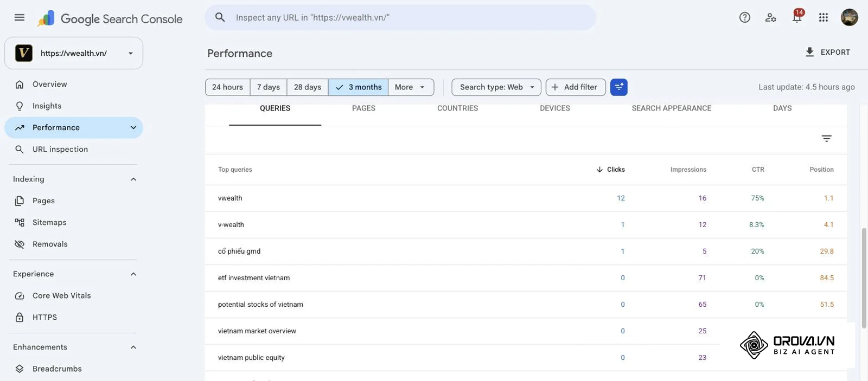The height and width of the screenshot is (381, 868).
Task: Click the sort arrow beside Clicks
Action: [599, 170]
